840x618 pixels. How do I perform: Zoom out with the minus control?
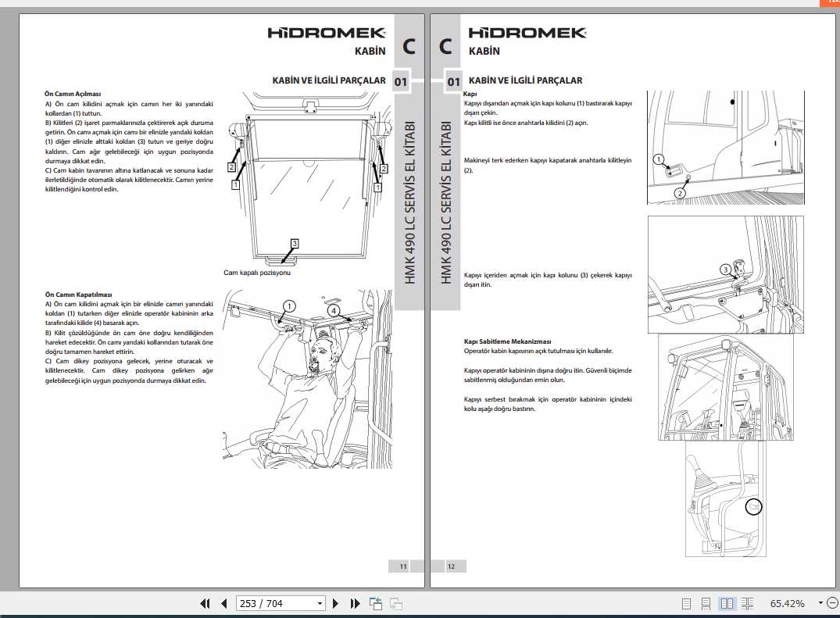point(832,603)
